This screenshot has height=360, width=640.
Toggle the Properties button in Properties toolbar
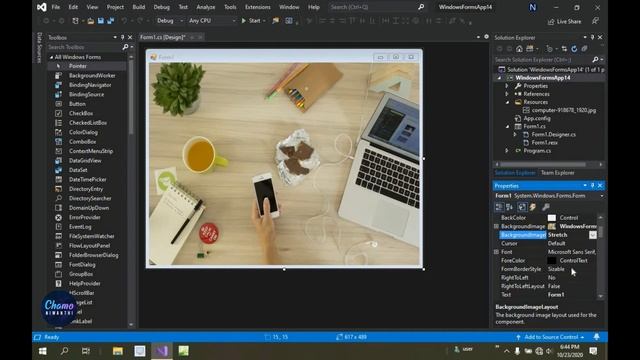522,207
